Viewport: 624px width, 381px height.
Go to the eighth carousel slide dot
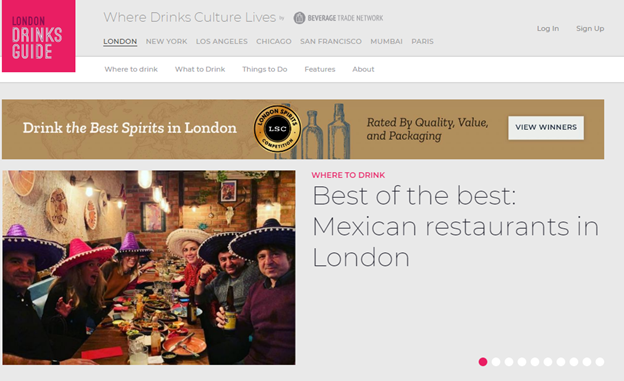coord(574,362)
